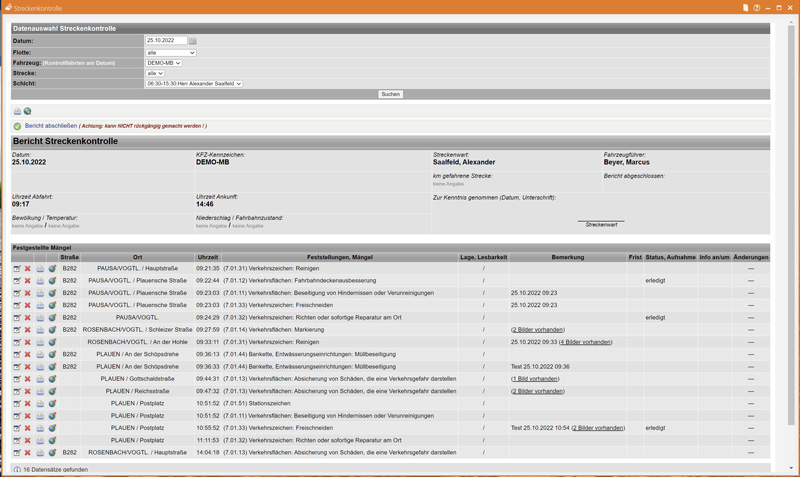Open 2 Bilder vorhanden in 10:55:52 Postplatz row
The height and width of the screenshot is (477, 800).
[x=598, y=428]
